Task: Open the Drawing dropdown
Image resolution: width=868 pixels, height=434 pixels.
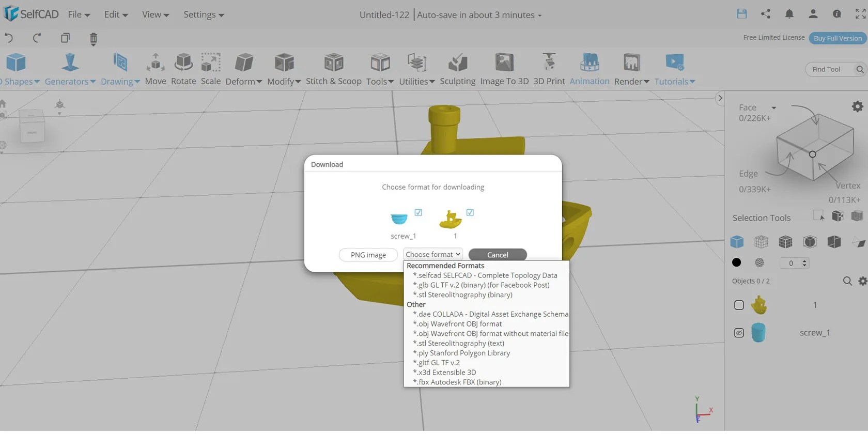Action: [x=120, y=69]
